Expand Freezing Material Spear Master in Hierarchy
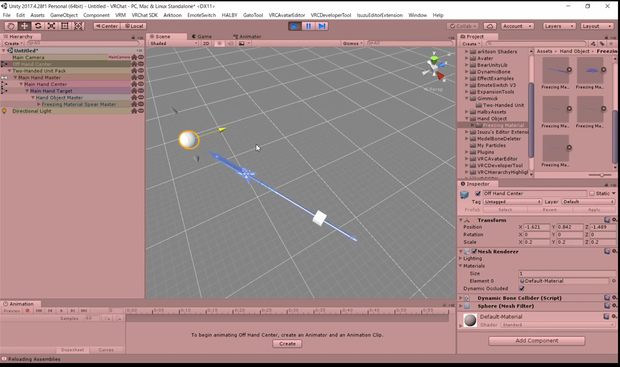Viewport: 620px width, 367px height. coord(39,104)
